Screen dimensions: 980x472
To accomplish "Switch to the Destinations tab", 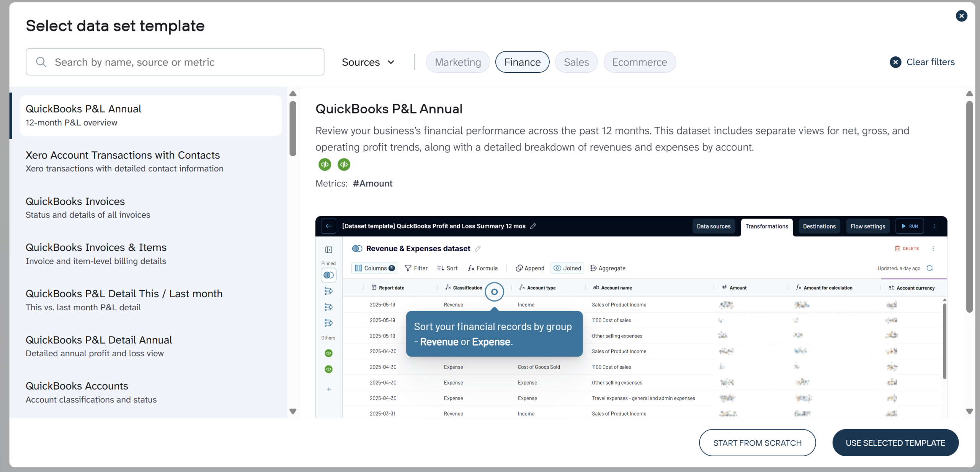I will 819,226.
